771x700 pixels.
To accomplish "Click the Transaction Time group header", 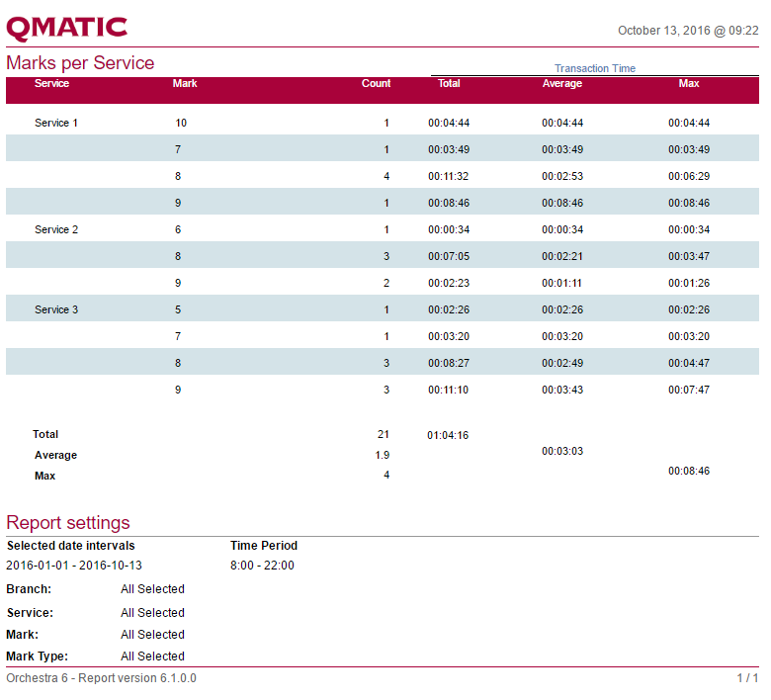I will tap(594, 68).
